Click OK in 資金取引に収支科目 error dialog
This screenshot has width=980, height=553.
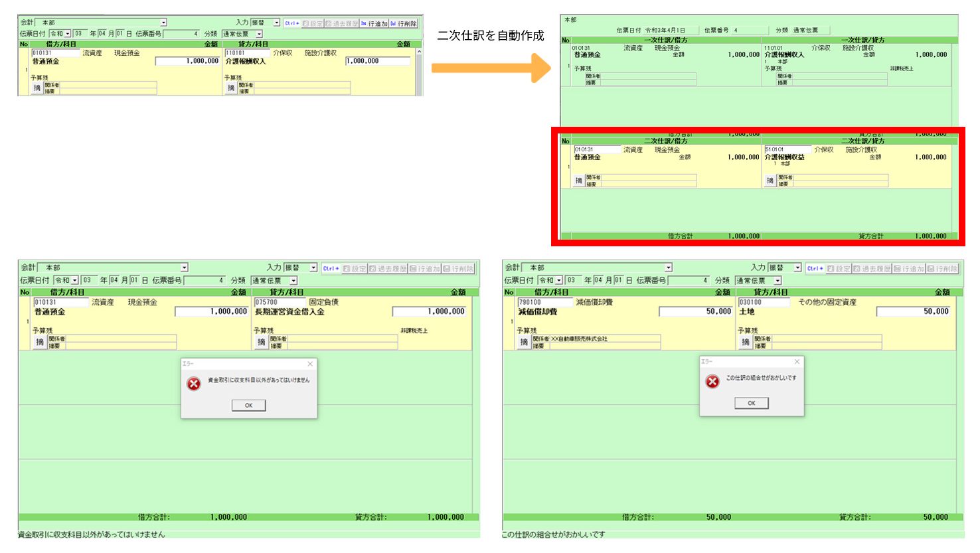click(x=249, y=405)
